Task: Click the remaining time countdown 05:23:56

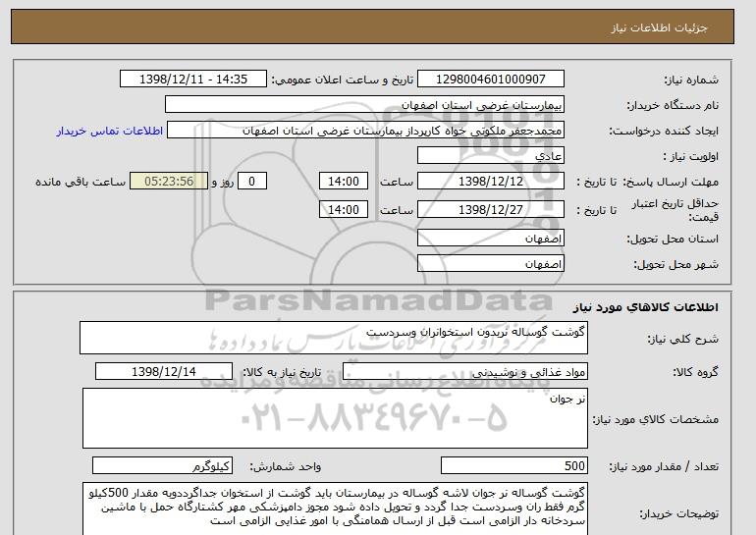Action: pyautogui.click(x=169, y=182)
